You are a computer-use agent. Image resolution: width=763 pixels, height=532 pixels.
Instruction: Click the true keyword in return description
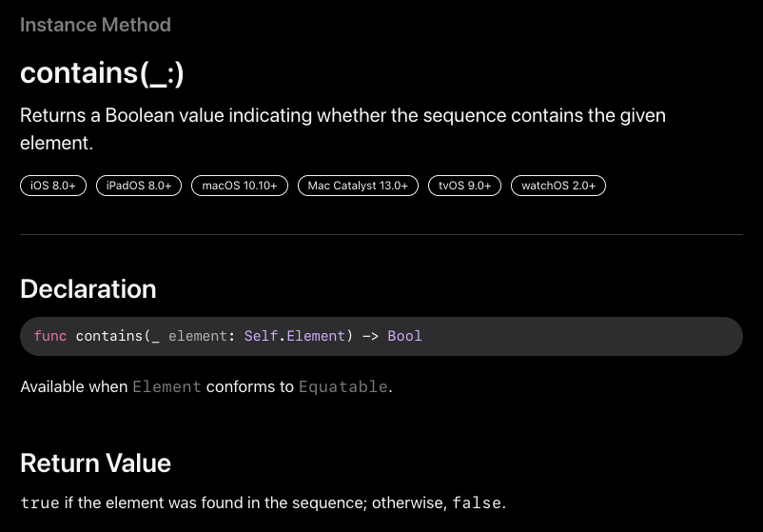coord(40,502)
